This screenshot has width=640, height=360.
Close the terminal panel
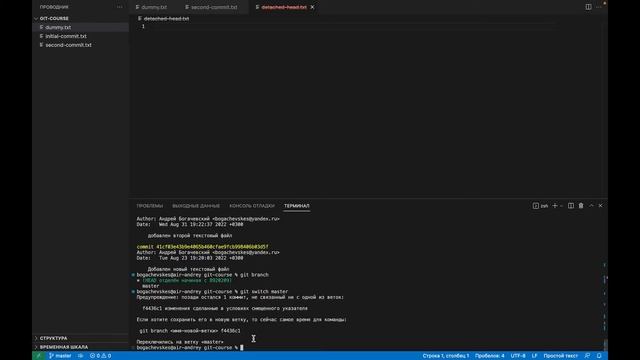pyautogui.click(x=600, y=206)
